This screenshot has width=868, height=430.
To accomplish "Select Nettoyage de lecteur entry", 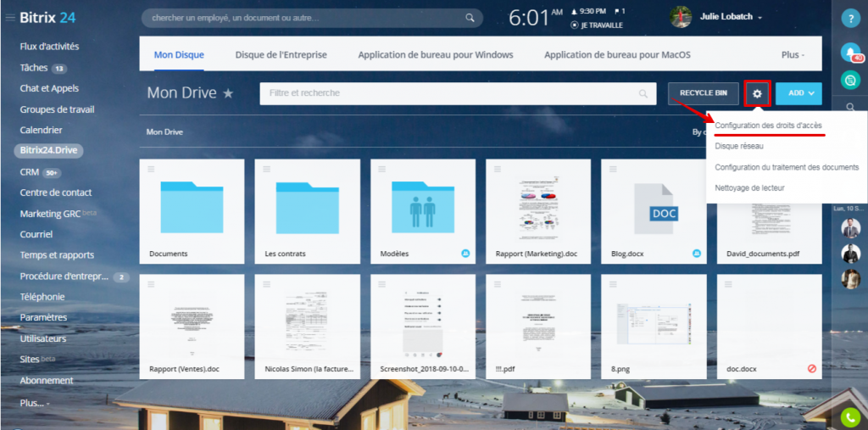I will pos(749,187).
